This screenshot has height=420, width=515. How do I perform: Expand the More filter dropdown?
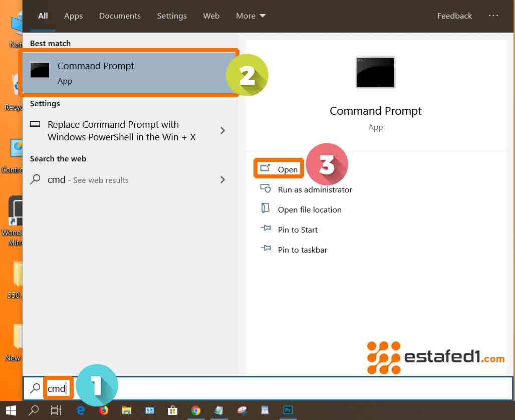(x=250, y=16)
